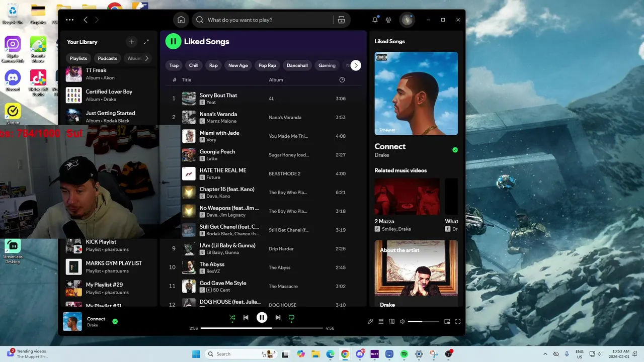This screenshot has width=644, height=362.
Task: Open Friend Activity icon
Action: [x=388, y=20]
